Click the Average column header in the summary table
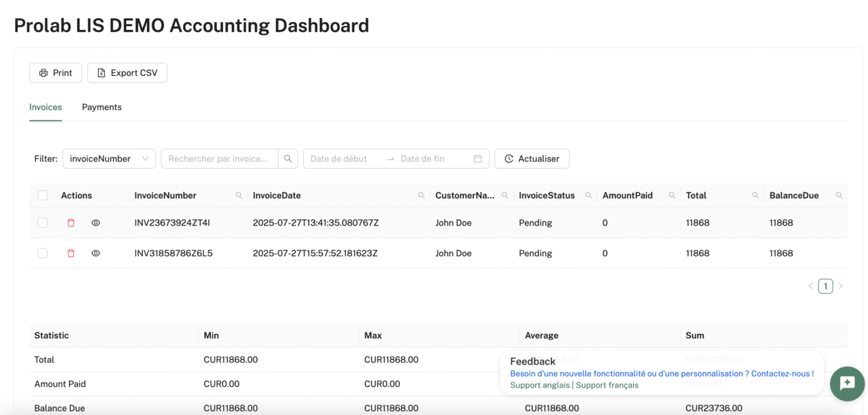This screenshot has width=868, height=415. click(541, 336)
